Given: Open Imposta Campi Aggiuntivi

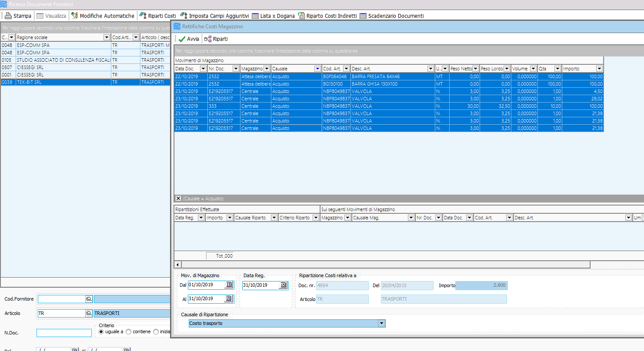Looking at the screenshot, I should [x=214, y=16].
